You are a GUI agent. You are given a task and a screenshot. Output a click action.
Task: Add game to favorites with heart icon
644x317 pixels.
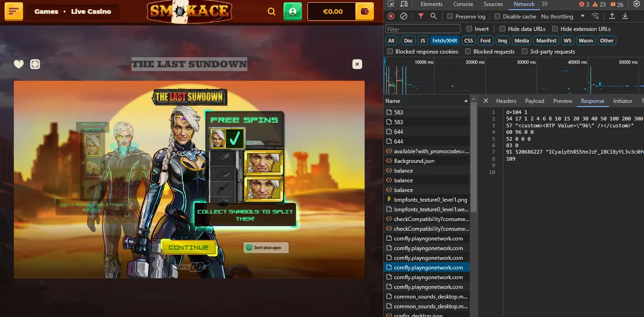click(x=18, y=64)
